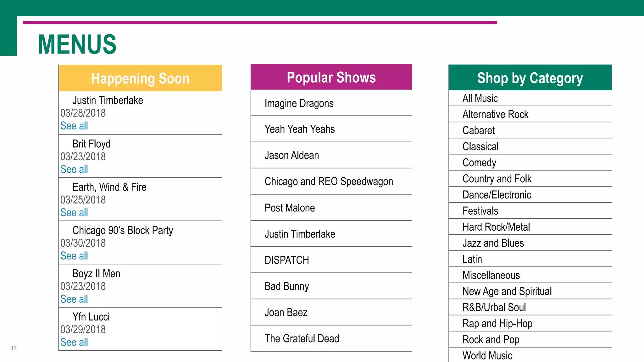
Task: Select Justin Timberlake in Happening Soon
Action: pos(108,100)
